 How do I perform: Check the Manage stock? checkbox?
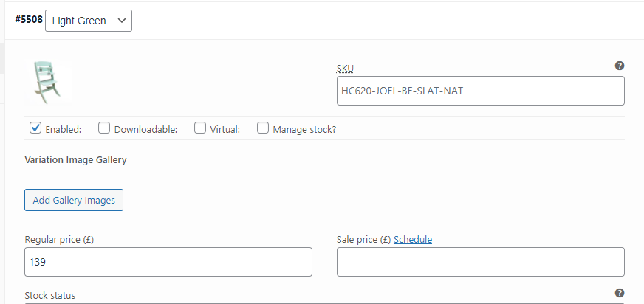click(x=263, y=128)
